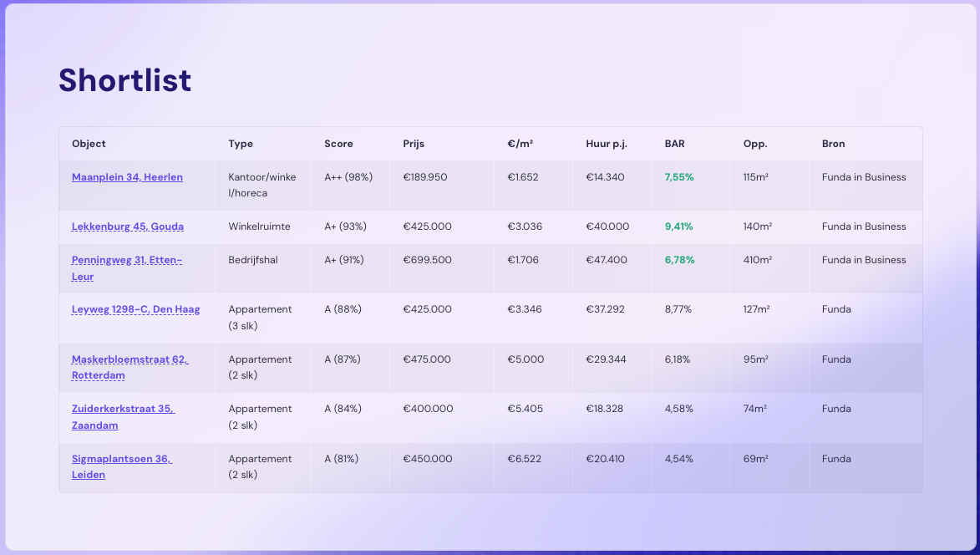Viewport: 980px width, 555px height.
Task: Open Leyweg 1298-C, Den Haag listing
Action: [135, 309]
